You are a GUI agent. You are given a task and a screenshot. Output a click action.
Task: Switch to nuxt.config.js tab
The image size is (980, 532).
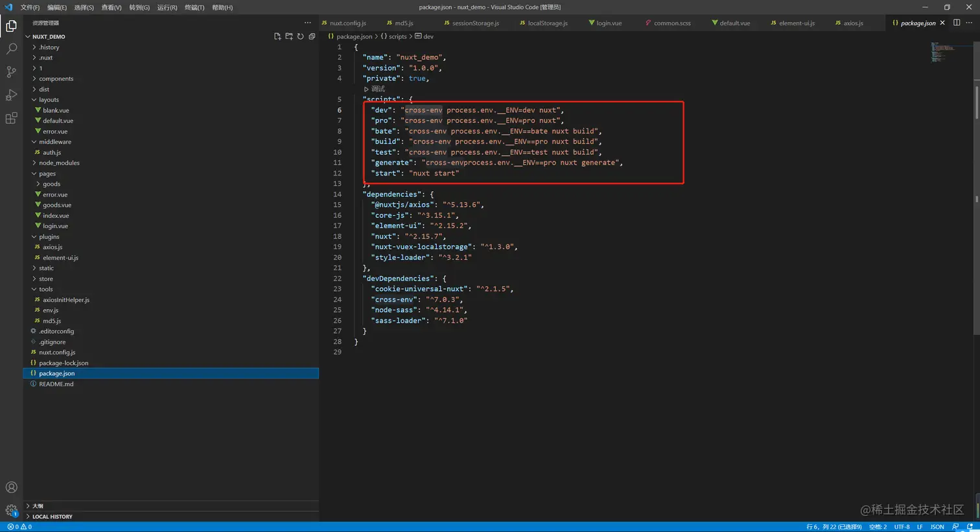344,23
